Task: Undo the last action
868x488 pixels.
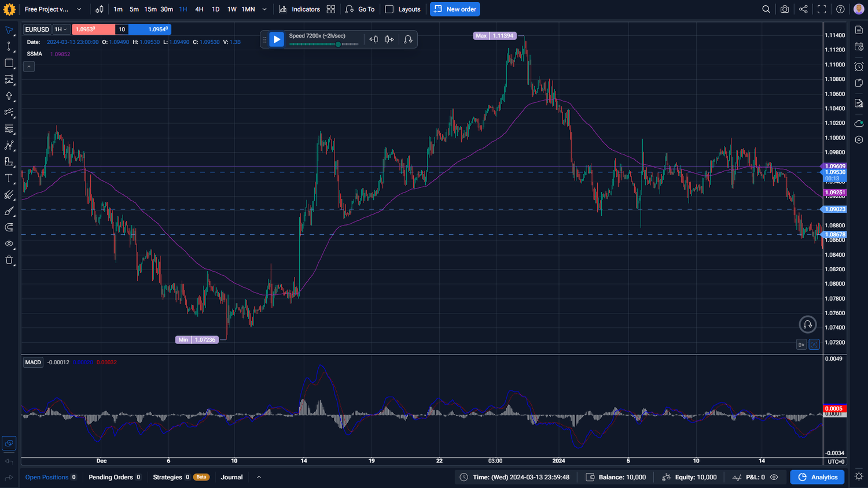Action: [9, 462]
